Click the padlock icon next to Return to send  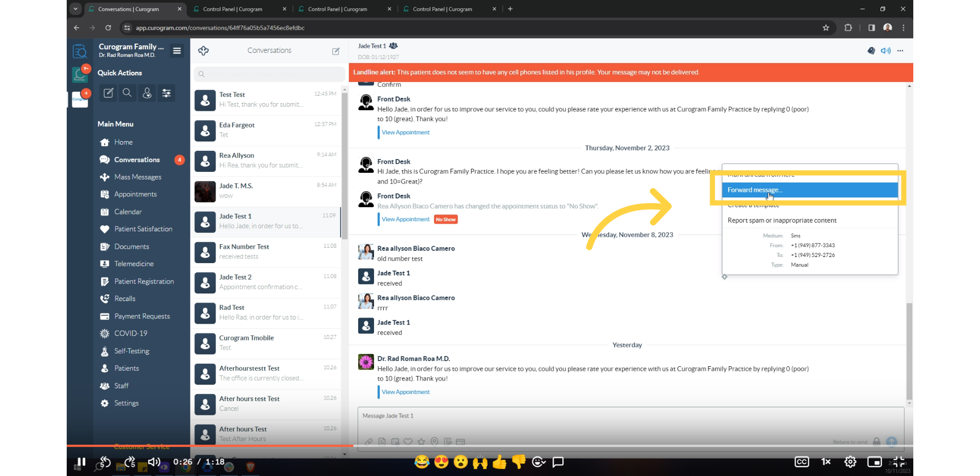(876, 442)
